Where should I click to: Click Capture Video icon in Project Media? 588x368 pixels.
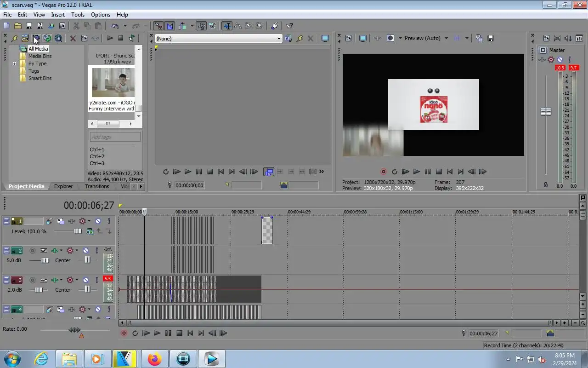click(x=36, y=38)
